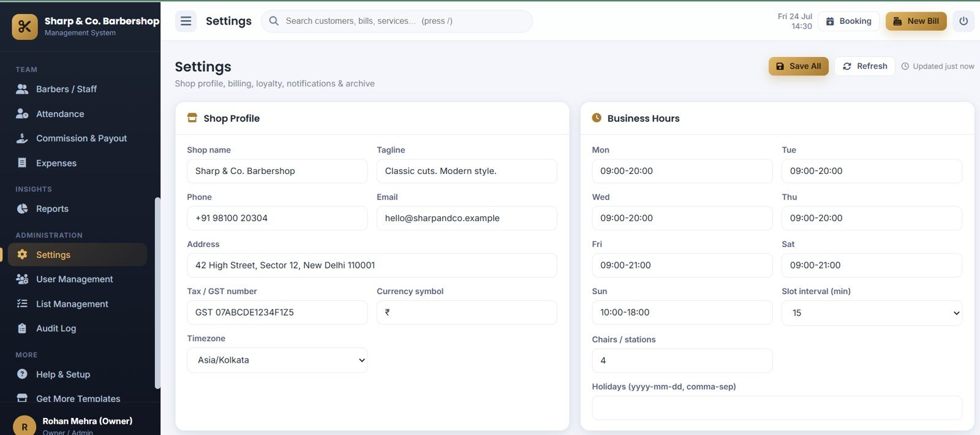
Task: Click the Refresh button
Action: click(x=865, y=66)
